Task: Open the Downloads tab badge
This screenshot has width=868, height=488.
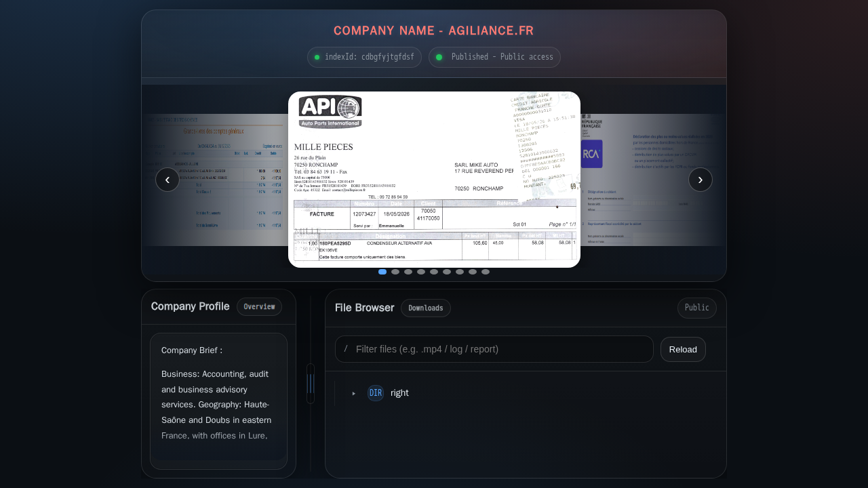Action: [426, 308]
